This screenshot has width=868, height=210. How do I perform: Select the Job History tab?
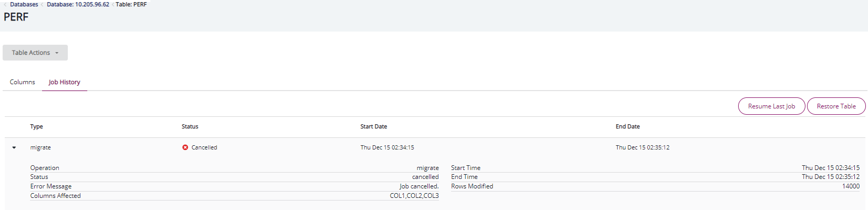click(x=65, y=82)
